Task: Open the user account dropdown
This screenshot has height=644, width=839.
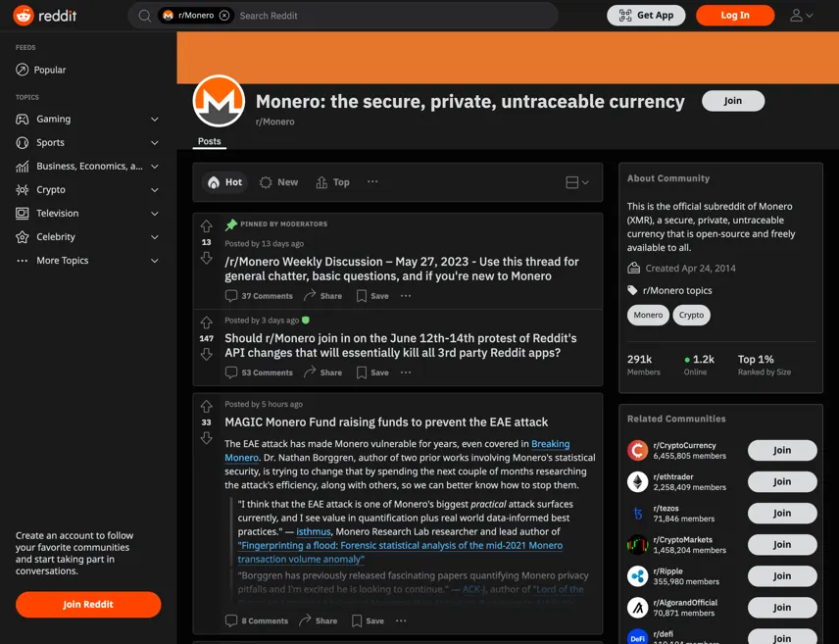Action: pyautogui.click(x=801, y=16)
